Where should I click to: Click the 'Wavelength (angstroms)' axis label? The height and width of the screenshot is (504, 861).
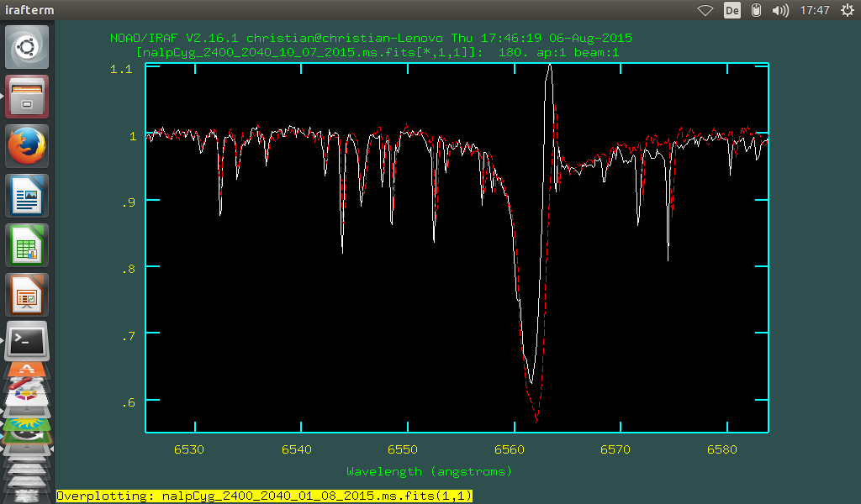coord(429,471)
